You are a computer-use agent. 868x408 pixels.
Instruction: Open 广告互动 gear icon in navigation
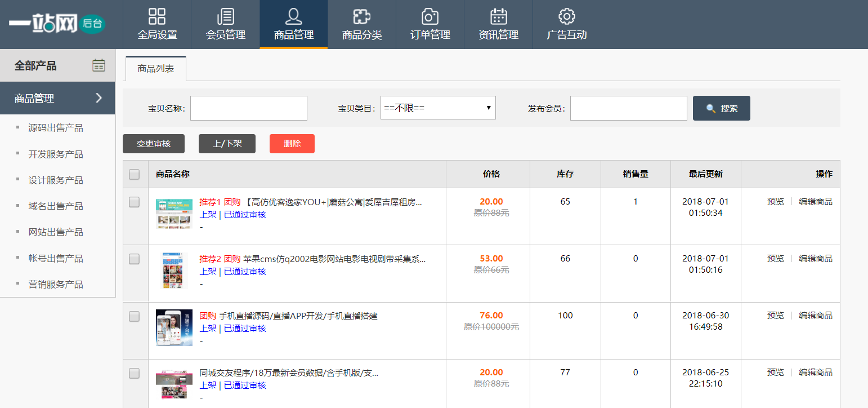tap(566, 16)
